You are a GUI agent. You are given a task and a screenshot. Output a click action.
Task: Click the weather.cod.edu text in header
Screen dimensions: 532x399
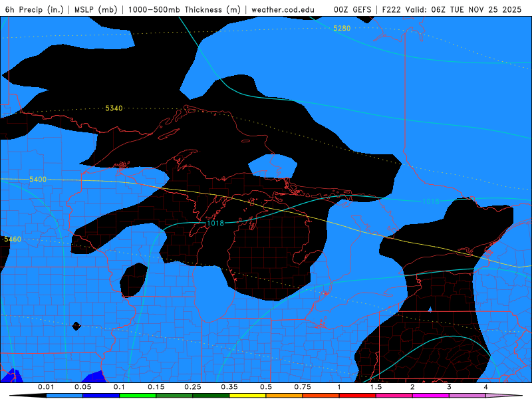tap(283, 9)
